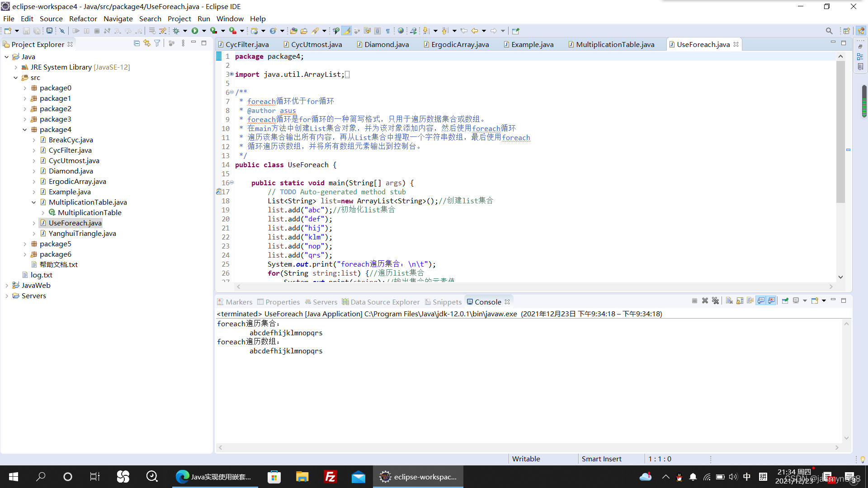Click the Collapse All icon in Project Explorer
868x488 pixels.
[x=137, y=43]
